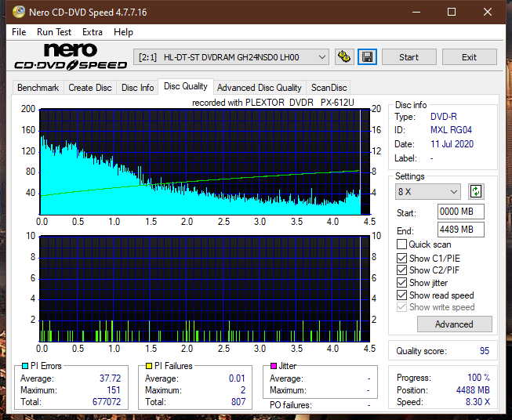
Task: Click the recorded with PLEXTOR text
Action: coord(273,103)
